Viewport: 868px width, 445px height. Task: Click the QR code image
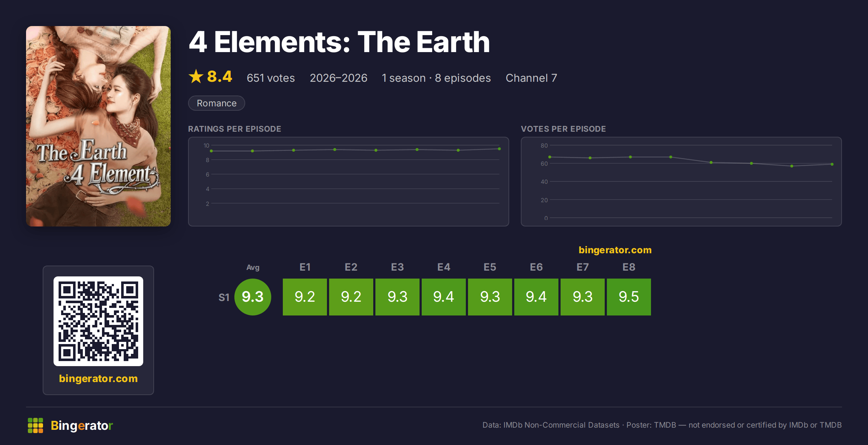pos(98,321)
